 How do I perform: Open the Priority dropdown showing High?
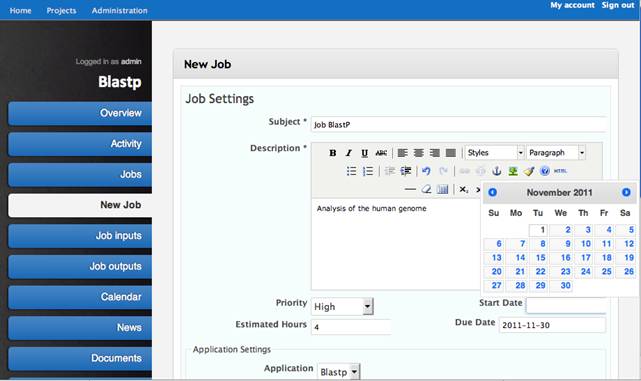click(342, 306)
